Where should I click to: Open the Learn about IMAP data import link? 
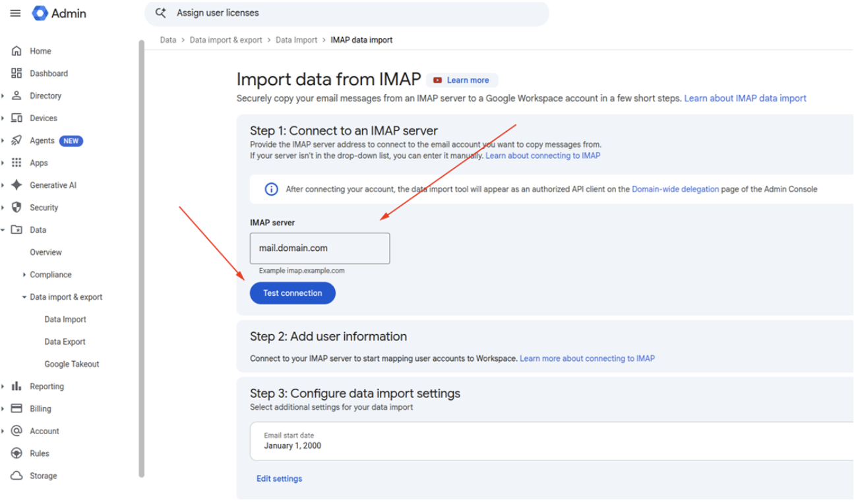point(745,98)
